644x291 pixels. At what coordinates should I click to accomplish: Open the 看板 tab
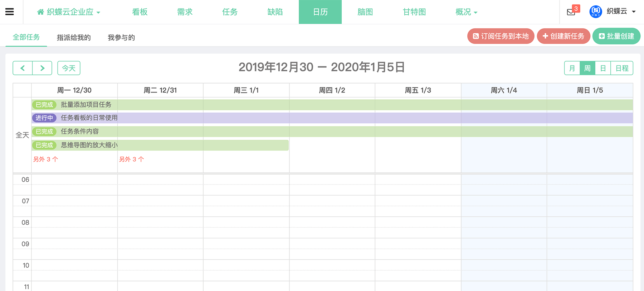140,12
